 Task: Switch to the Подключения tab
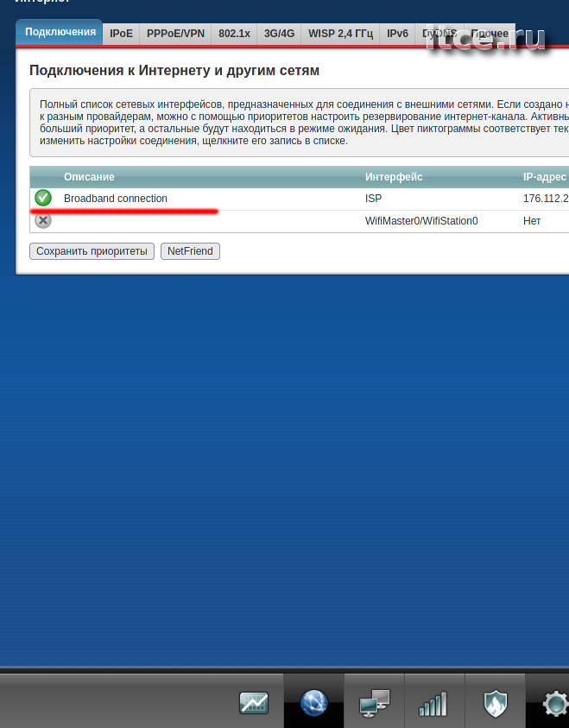[x=60, y=33]
